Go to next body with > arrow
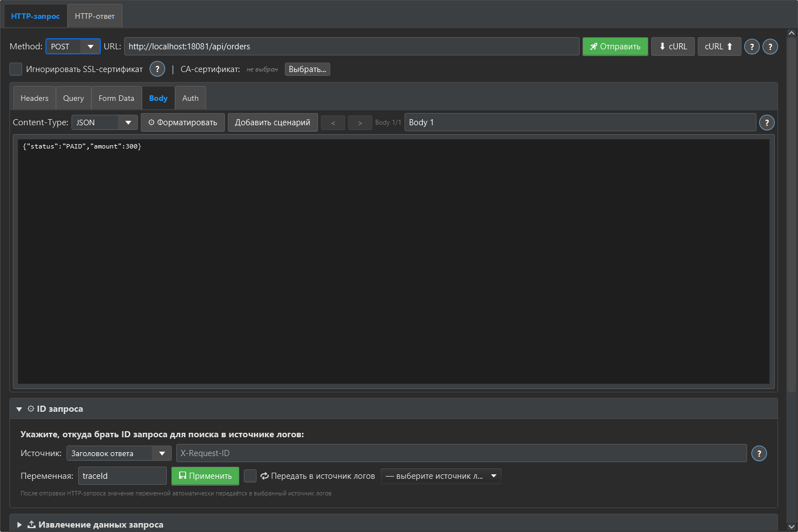The image size is (798, 532). pyautogui.click(x=360, y=122)
